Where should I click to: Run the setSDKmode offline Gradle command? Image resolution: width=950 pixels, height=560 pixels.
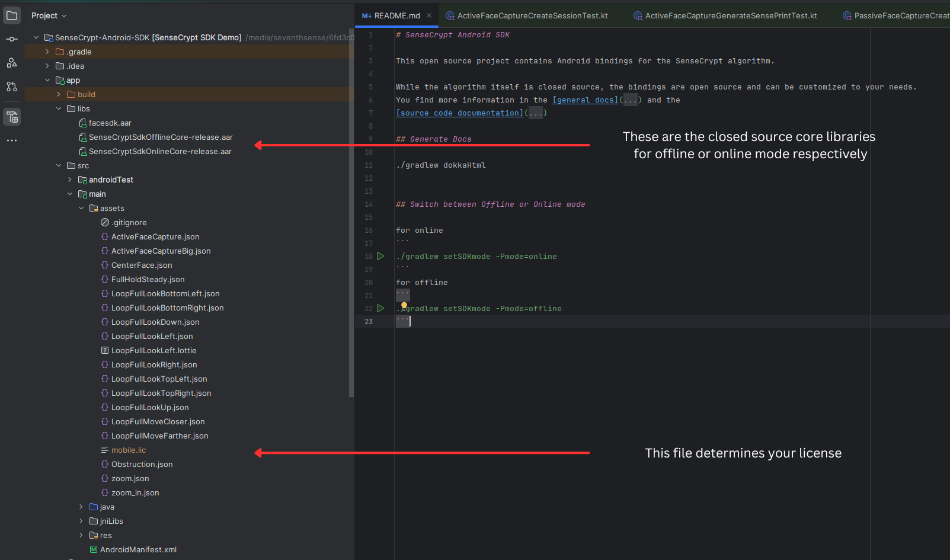(x=380, y=309)
